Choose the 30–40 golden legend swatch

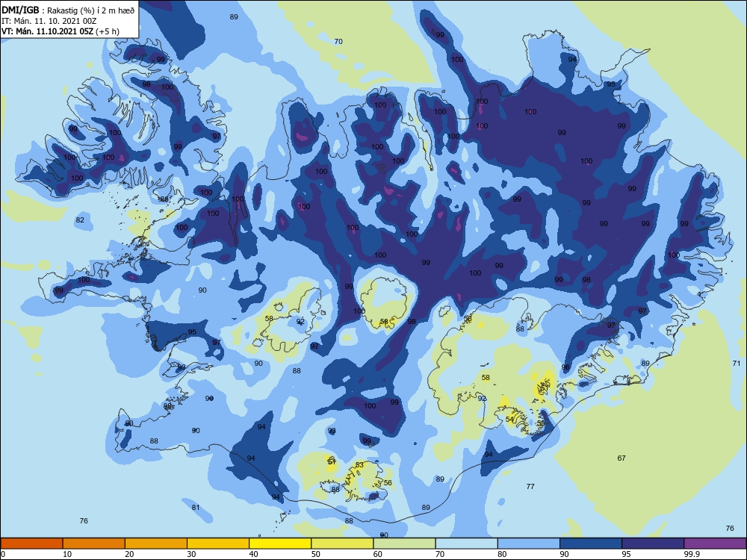click(x=218, y=544)
